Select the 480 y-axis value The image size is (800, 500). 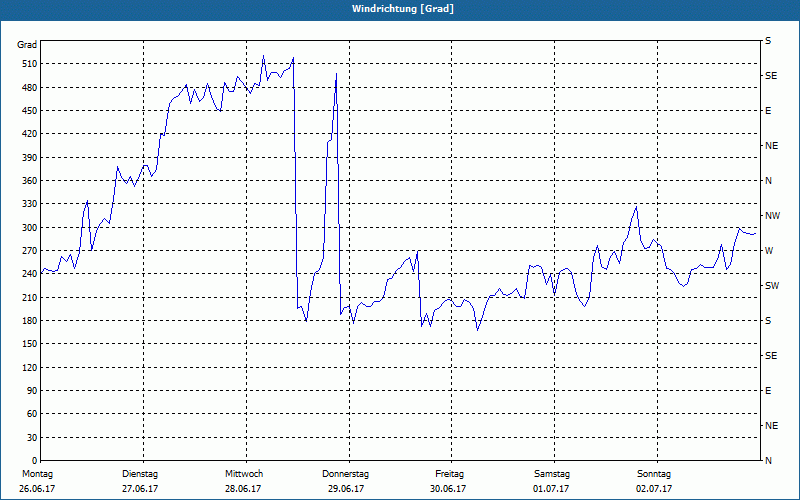click(x=30, y=88)
